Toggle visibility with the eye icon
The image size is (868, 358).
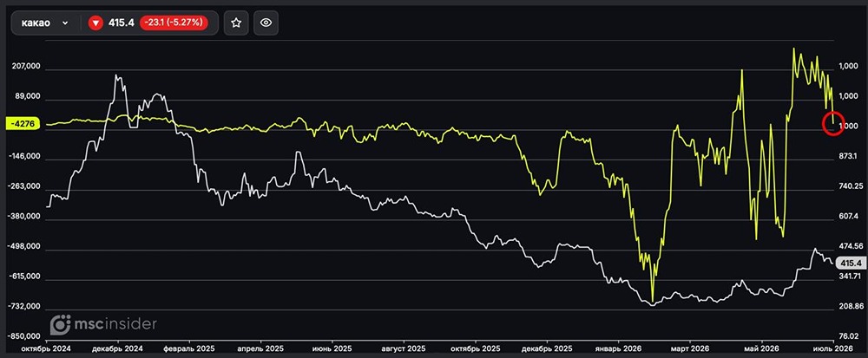coord(266,23)
